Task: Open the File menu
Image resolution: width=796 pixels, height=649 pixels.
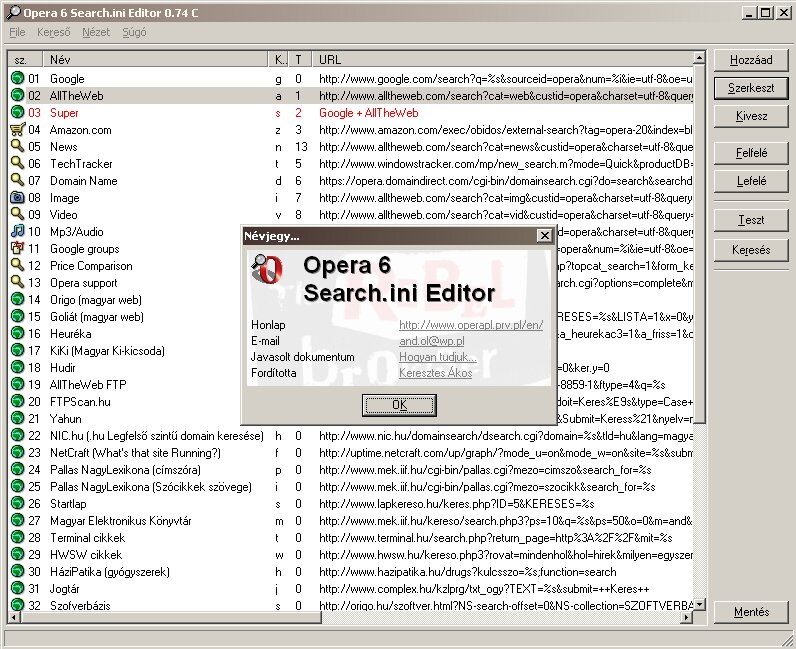Action: 17,33
